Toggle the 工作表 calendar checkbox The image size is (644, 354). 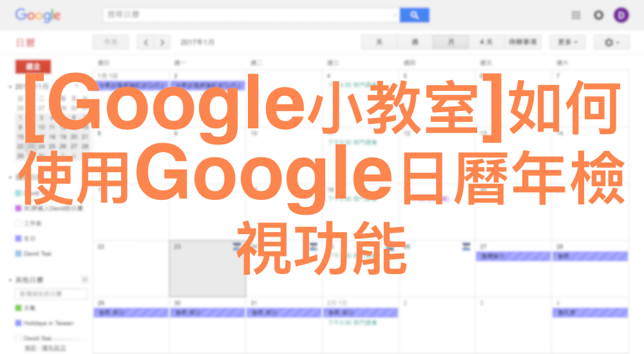click(18, 223)
